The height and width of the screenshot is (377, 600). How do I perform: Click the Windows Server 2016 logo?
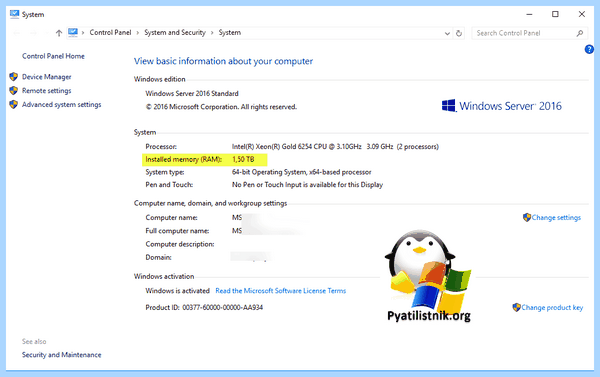pos(501,106)
